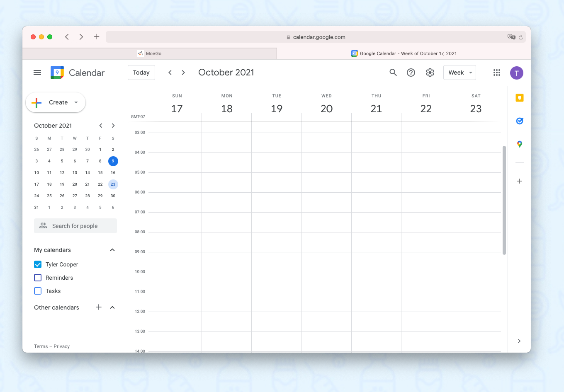This screenshot has width=564, height=392.
Task: Click browser back arrow
Action: click(x=67, y=37)
